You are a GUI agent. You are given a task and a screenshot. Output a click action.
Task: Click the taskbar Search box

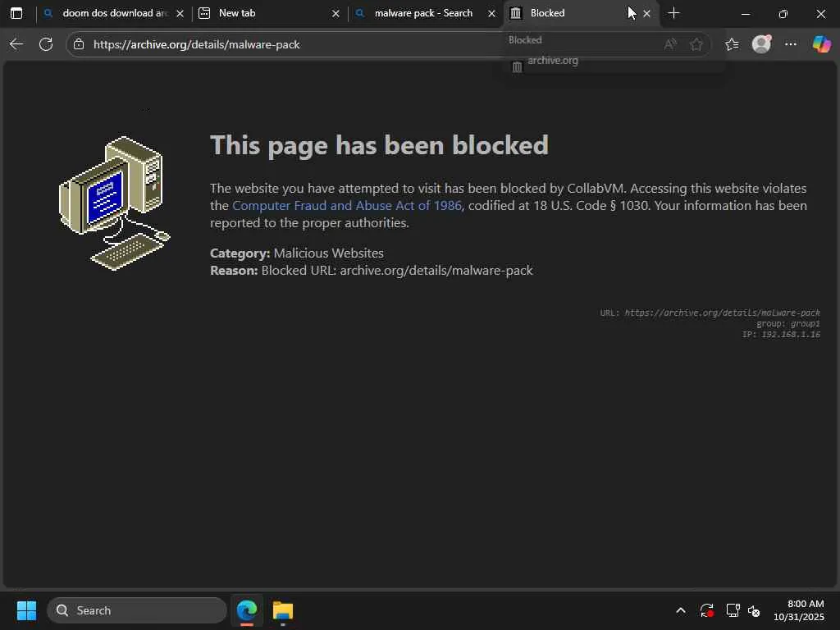[137, 610]
